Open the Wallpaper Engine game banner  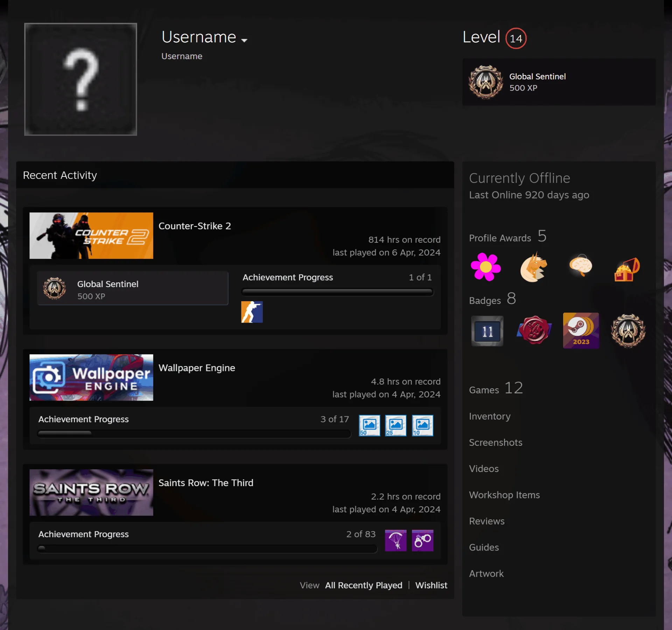[91, 378]
